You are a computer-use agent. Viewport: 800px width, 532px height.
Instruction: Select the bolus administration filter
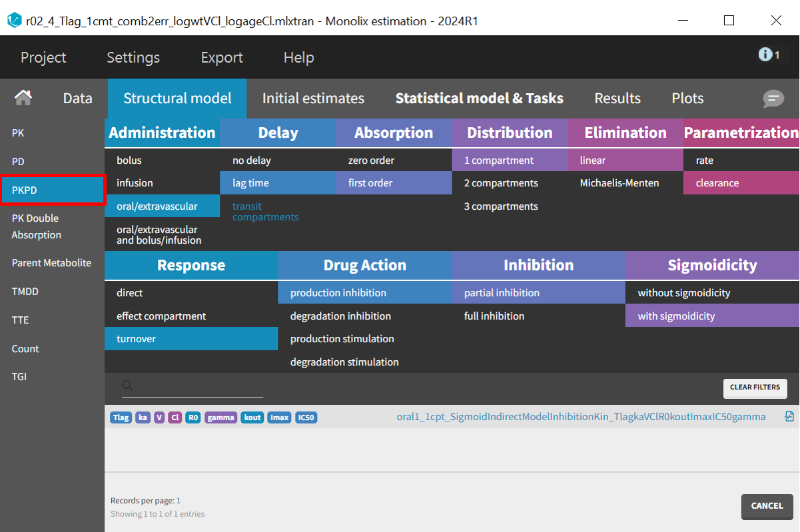tap(129, 160)
